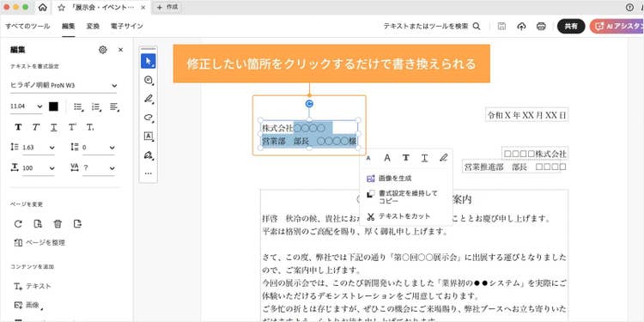Choose the selection arrow tool
644x322 pixels.
pos(149,61)
